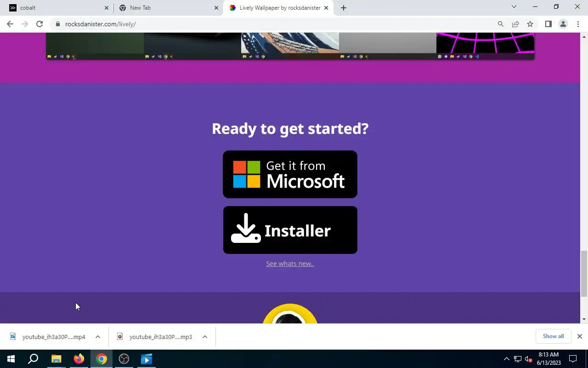Screen dimensions: 588x368
Task: Close the cobalt tab
Action: (107, 8)
